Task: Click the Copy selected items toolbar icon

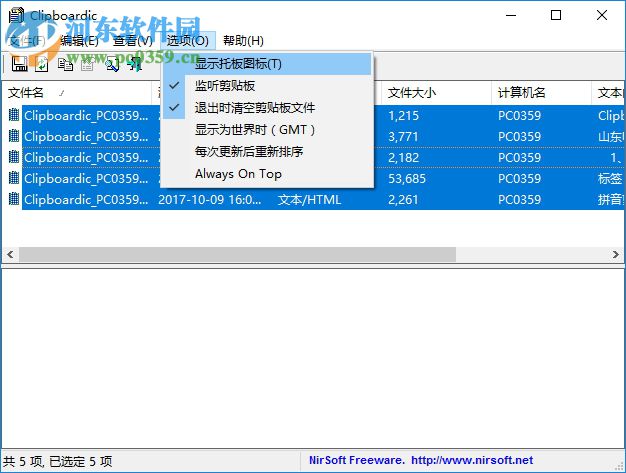Action: 65,64
